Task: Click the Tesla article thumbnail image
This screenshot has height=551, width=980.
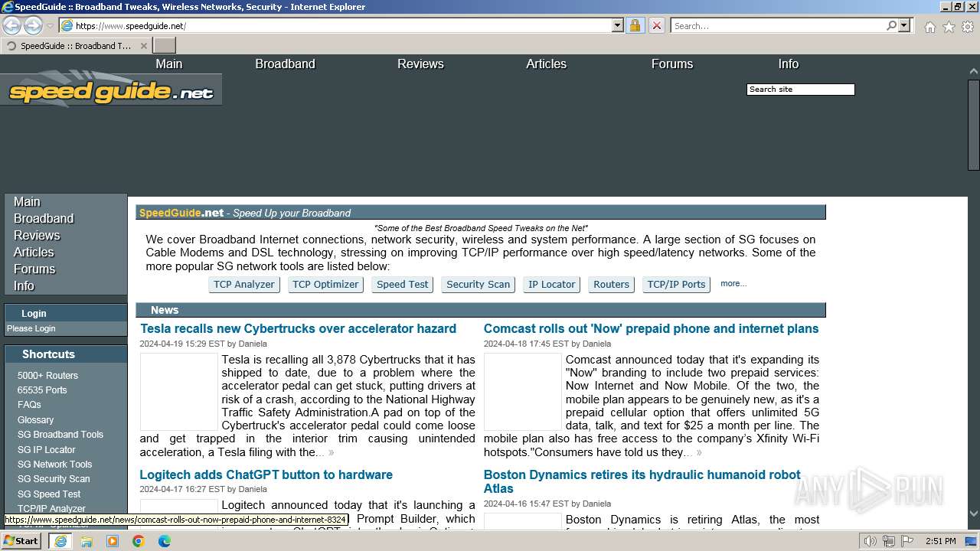Action: click(x=179, y=392)
